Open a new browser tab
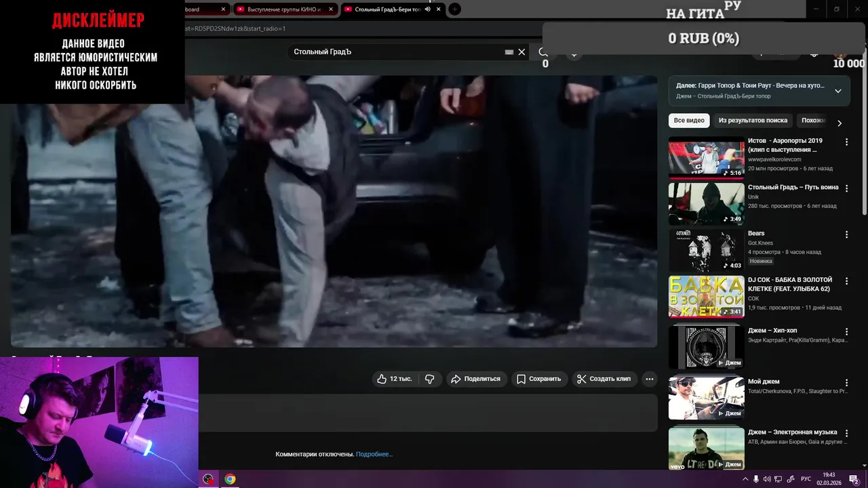Viewport: 868px width, 488px height. (455, 9)
